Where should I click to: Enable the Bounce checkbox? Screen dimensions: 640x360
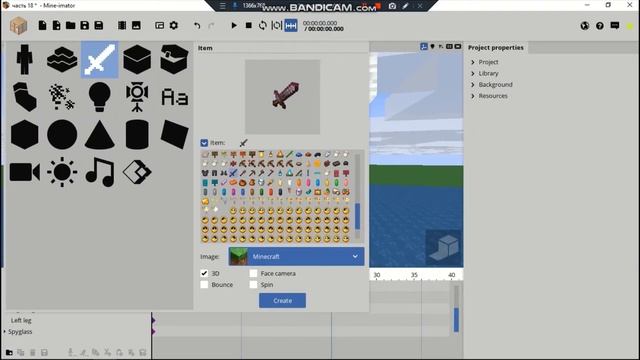204,284
